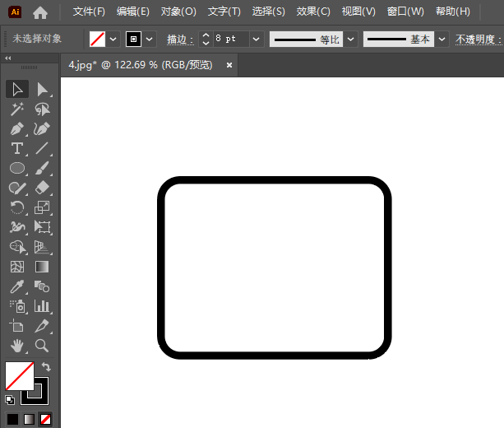Image resolution: width=504 pixels, height=428 pixels.
Task: Select the Zoom tool
Action: [x=42, y=346]
